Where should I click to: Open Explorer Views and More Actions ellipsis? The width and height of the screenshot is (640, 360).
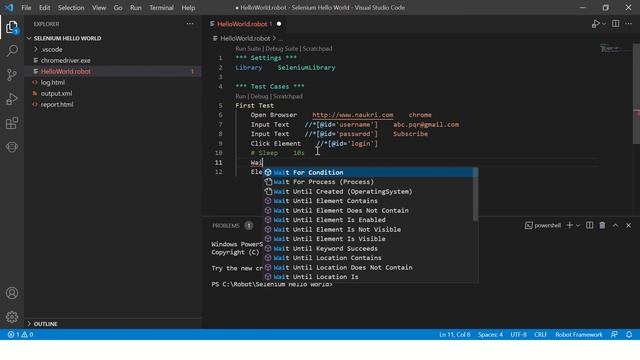click(190, 24)
